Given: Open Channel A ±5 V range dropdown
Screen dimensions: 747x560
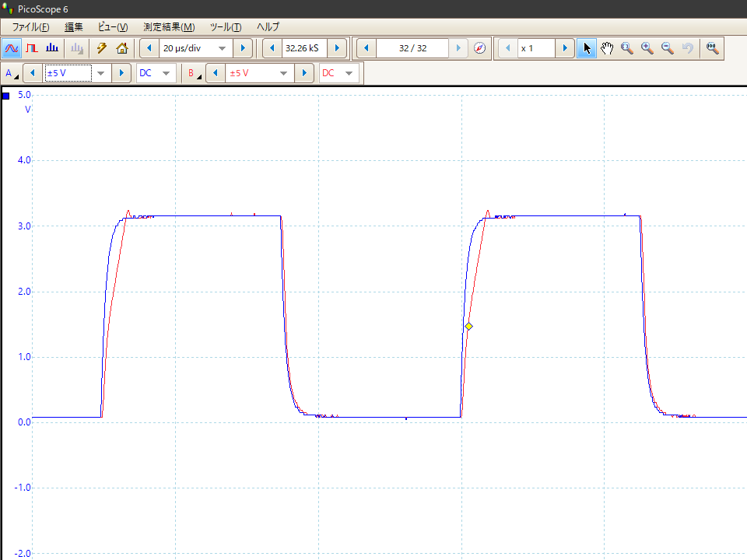Looking at the screenshot, I should (100, 73).
